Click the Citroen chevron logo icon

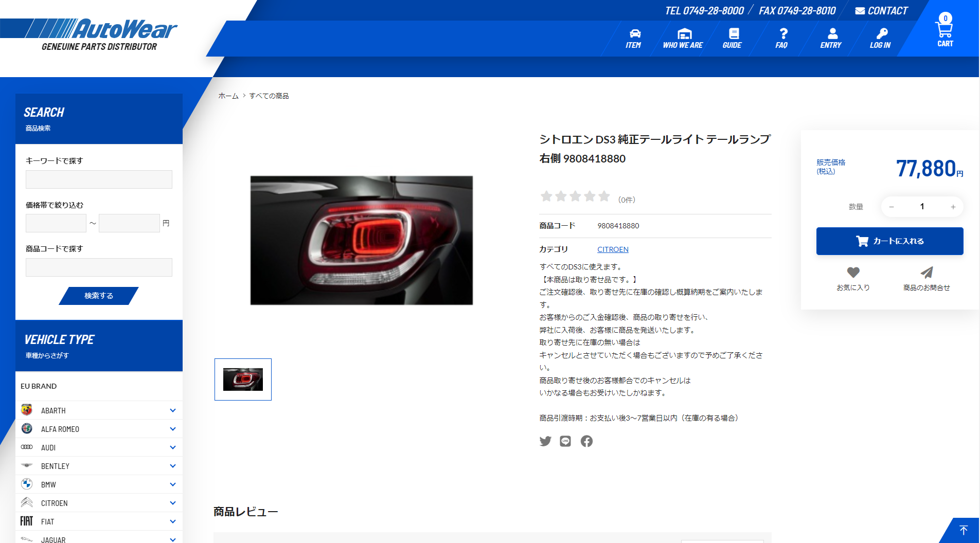coord(27,502)
